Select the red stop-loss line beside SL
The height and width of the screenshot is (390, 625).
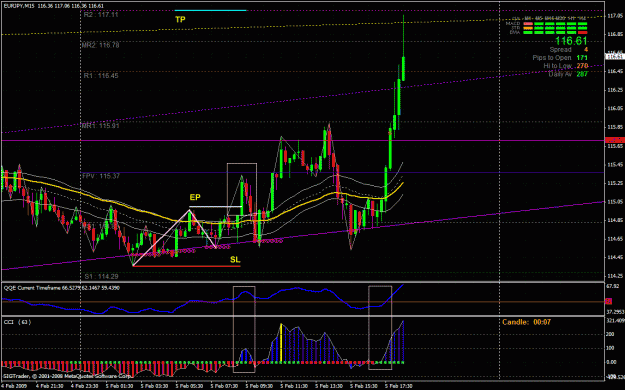(187, 266)
